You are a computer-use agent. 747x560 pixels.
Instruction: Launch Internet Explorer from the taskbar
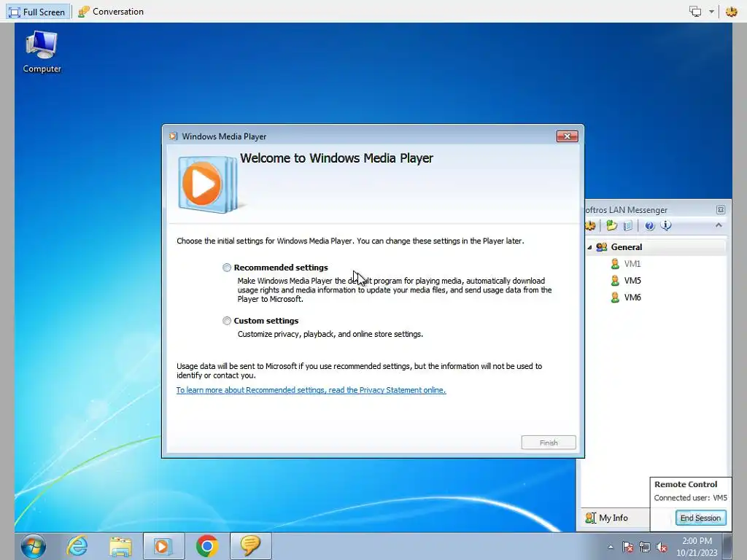click(77, 545)
